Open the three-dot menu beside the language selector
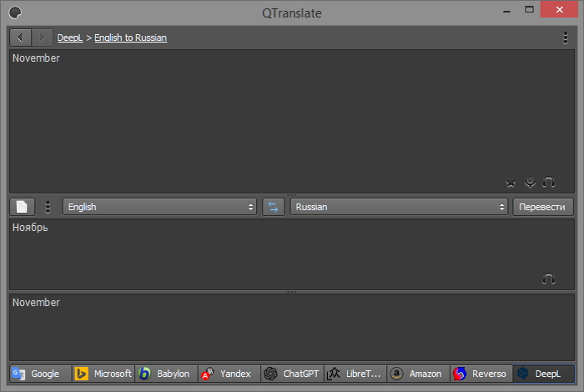 pos(48,207)
